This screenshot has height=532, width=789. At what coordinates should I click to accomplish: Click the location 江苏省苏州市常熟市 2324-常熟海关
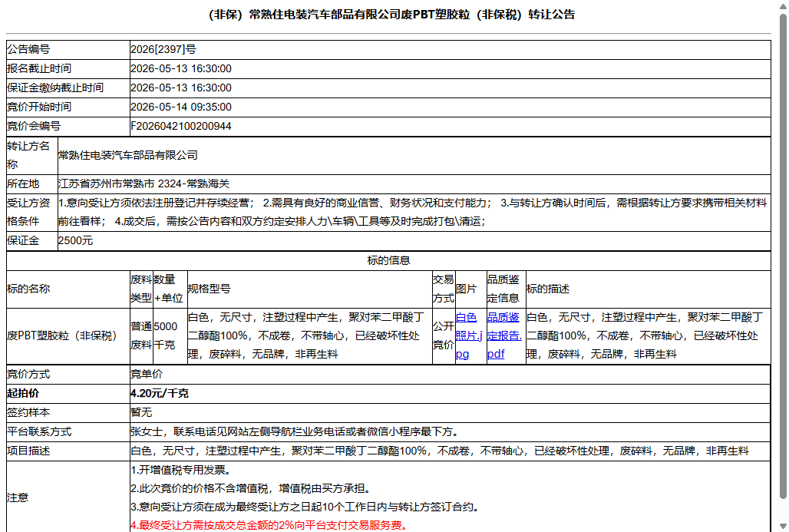pyautogui.click(x=144, y=183)
